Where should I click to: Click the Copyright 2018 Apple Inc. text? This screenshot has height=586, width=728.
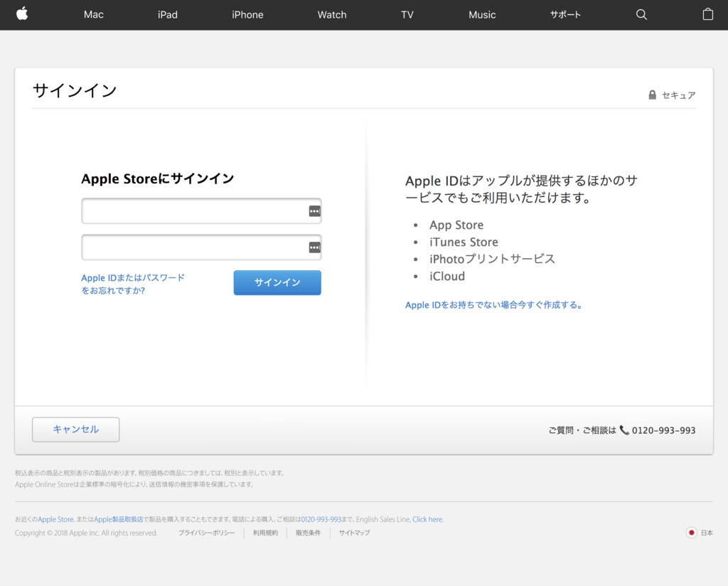pyautogui.click(x=86, y=533)
